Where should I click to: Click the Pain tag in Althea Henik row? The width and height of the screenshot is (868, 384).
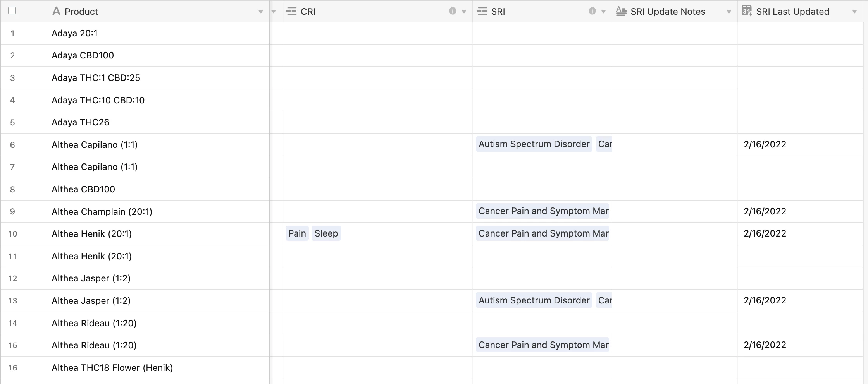pos(297,233)
